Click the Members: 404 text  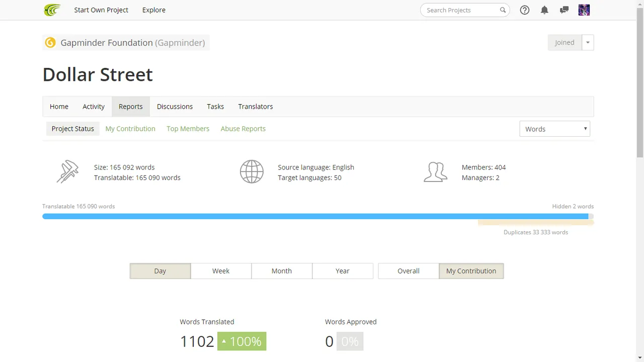tap(484, 167)
